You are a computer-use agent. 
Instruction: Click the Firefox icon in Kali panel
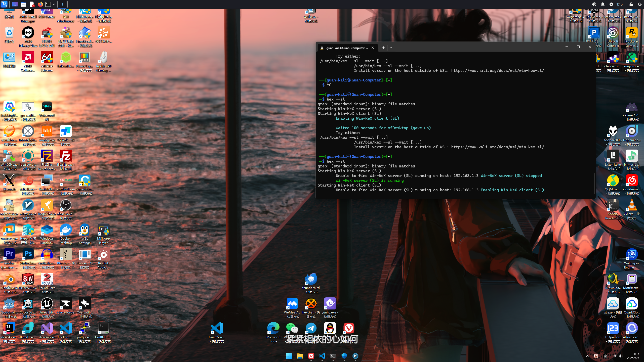pos(40,4)
